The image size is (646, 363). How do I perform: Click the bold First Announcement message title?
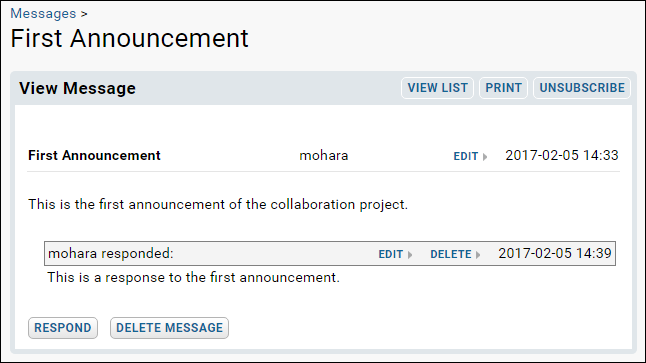(94, 155)
